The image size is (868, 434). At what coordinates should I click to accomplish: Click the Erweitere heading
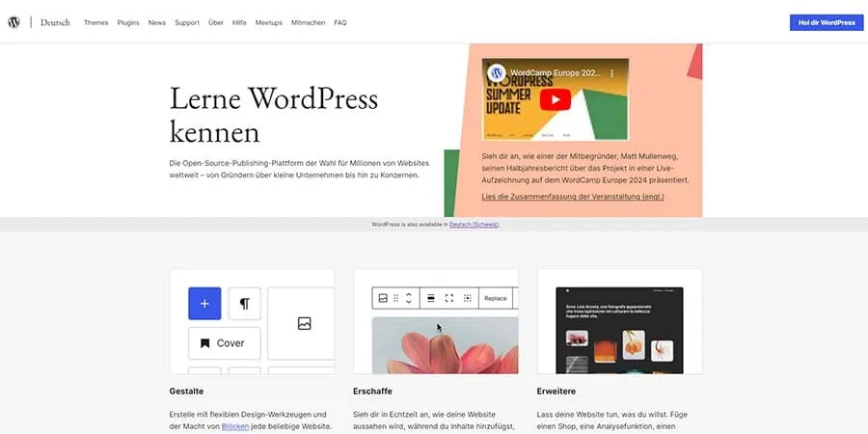tap(556, 391)
